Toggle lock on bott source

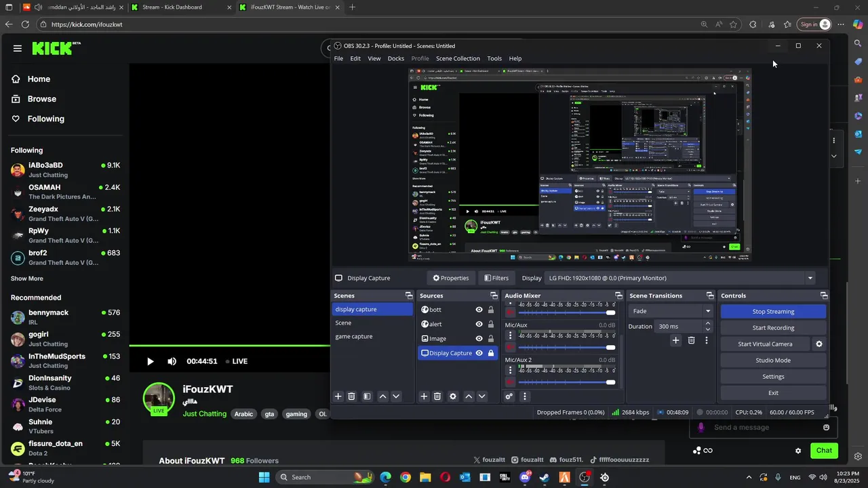pyautogui.click(x=491, y=310)
